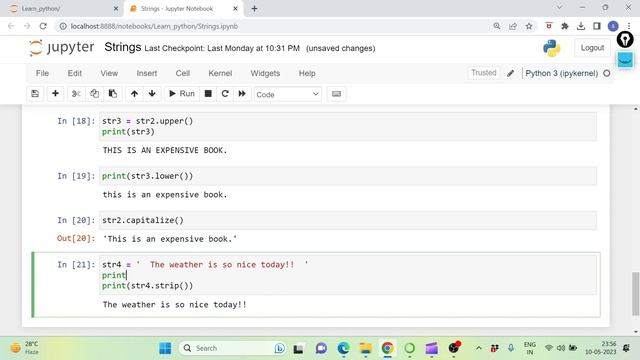The height and width of the screenshot is (360, 640).
Task: Click the Logout button
Action: (592, 48)
